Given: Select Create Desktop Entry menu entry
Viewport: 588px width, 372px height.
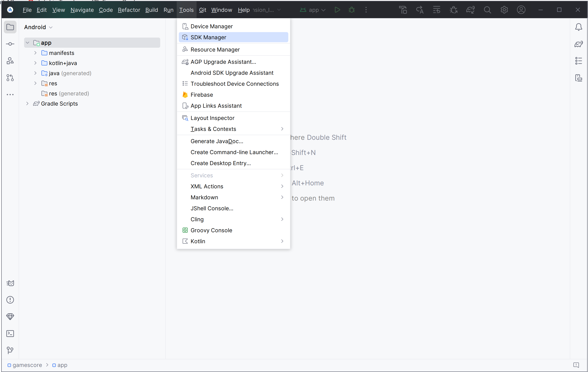Looking at the screenshot, I should (x=233, y=163).
